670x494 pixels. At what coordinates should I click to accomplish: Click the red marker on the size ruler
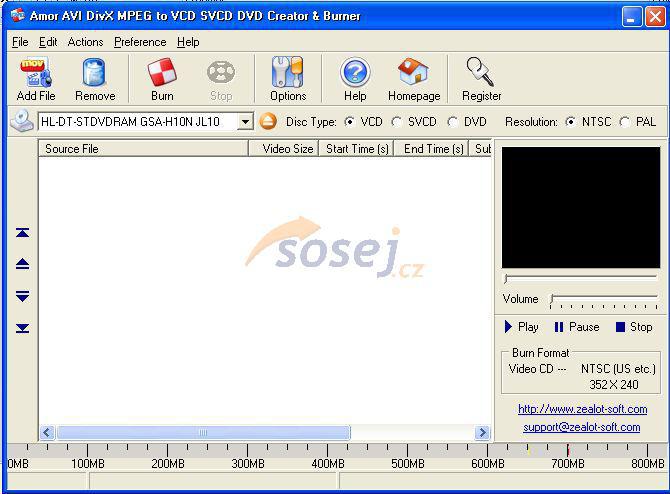click(568, 450)
